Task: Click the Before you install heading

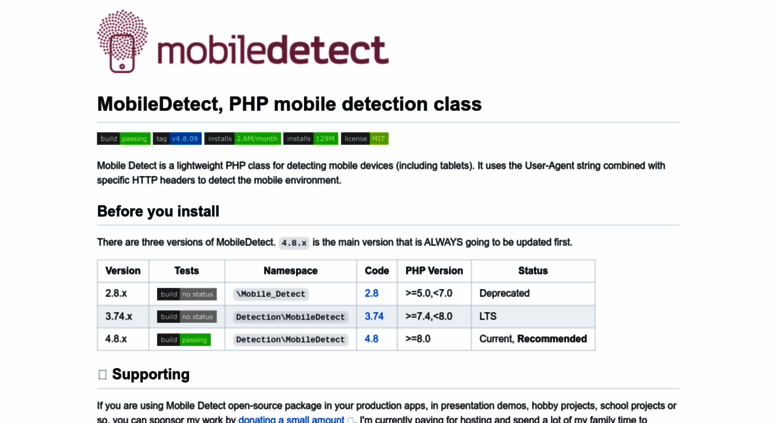Action: click(158, 212)
